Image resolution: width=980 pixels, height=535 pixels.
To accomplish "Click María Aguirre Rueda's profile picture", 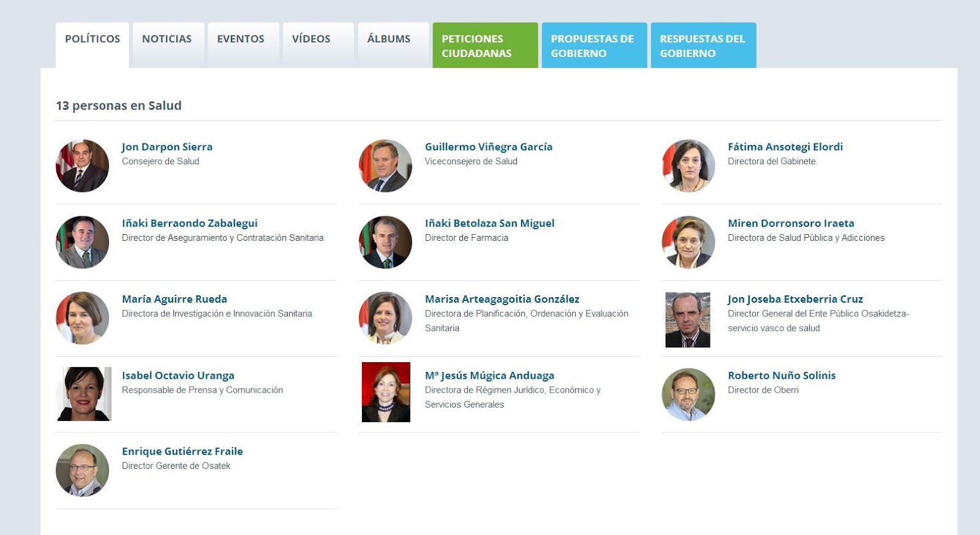I will point(82,318).
